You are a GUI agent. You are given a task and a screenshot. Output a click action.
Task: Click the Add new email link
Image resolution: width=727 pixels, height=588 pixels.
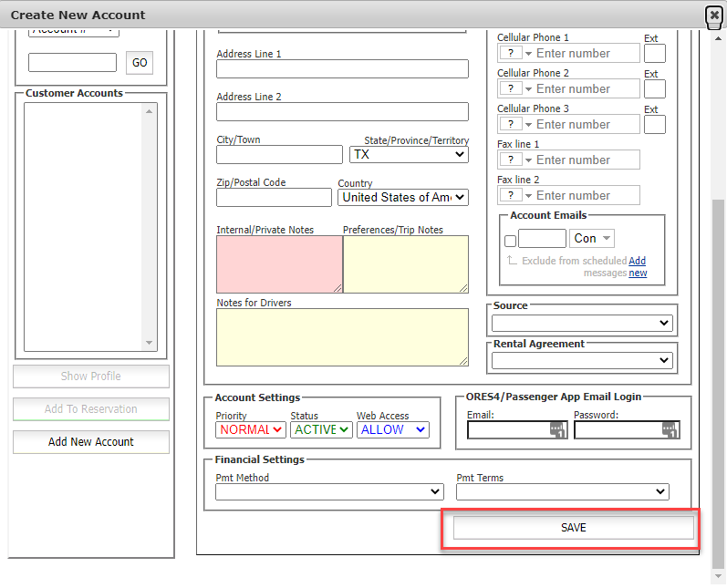pyautogui.click(x=638, y=267)
